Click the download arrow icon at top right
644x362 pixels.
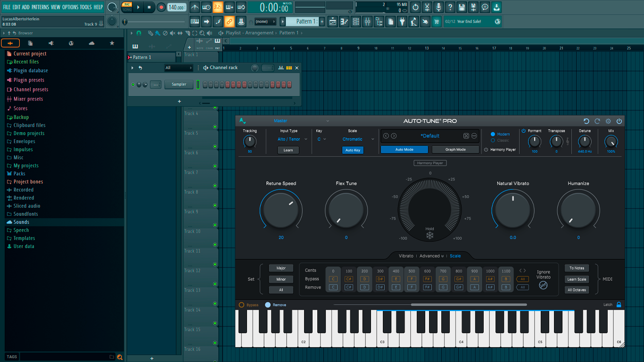pyautogui.click(x=496, y=7)
